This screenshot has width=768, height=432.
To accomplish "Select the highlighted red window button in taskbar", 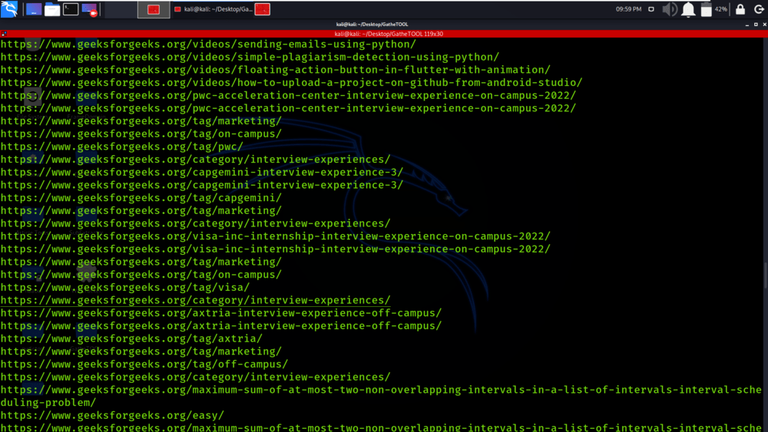I will click(153, 9).
